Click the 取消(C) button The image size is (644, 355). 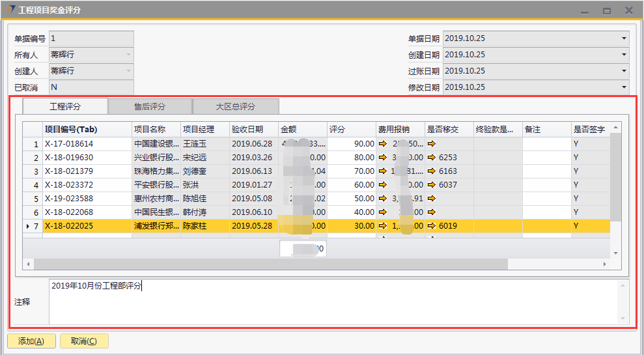pyautogui.click(x=84, y=341)
